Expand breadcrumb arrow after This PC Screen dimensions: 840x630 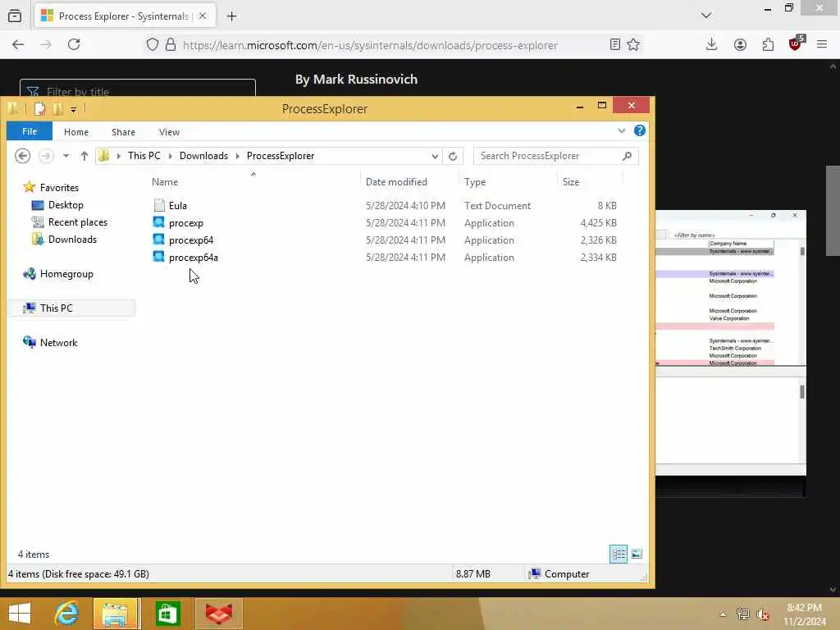click(171, 156)
